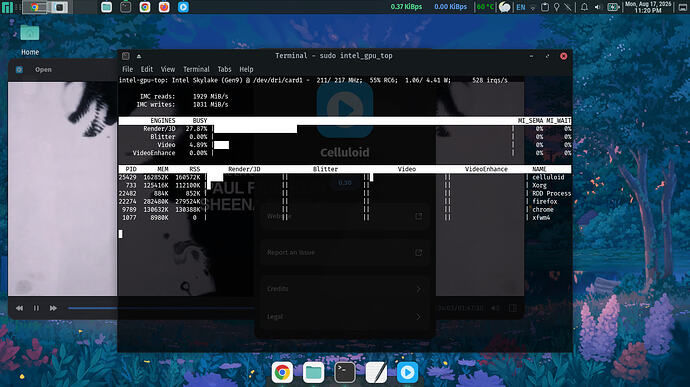690x387 pixels.
Task: Click the Render/3D 27.87% engine value
Action: tap(196, 129)
